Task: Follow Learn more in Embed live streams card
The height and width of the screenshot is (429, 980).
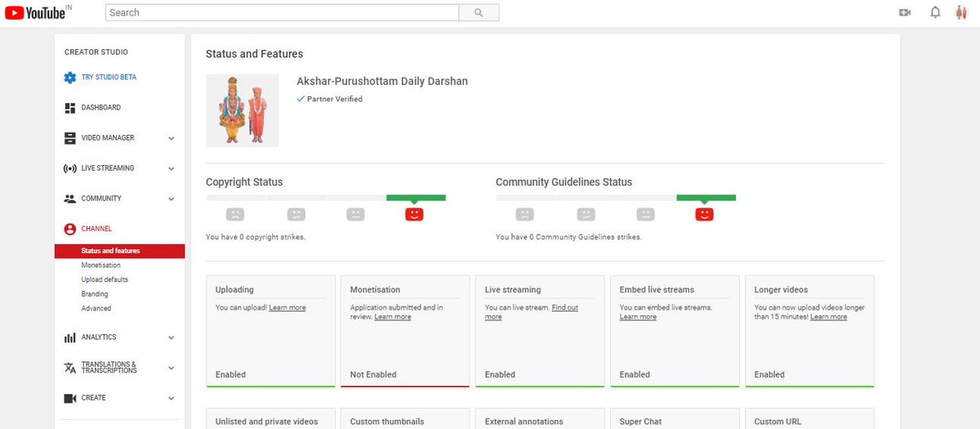Action: (x=638, y=317)
